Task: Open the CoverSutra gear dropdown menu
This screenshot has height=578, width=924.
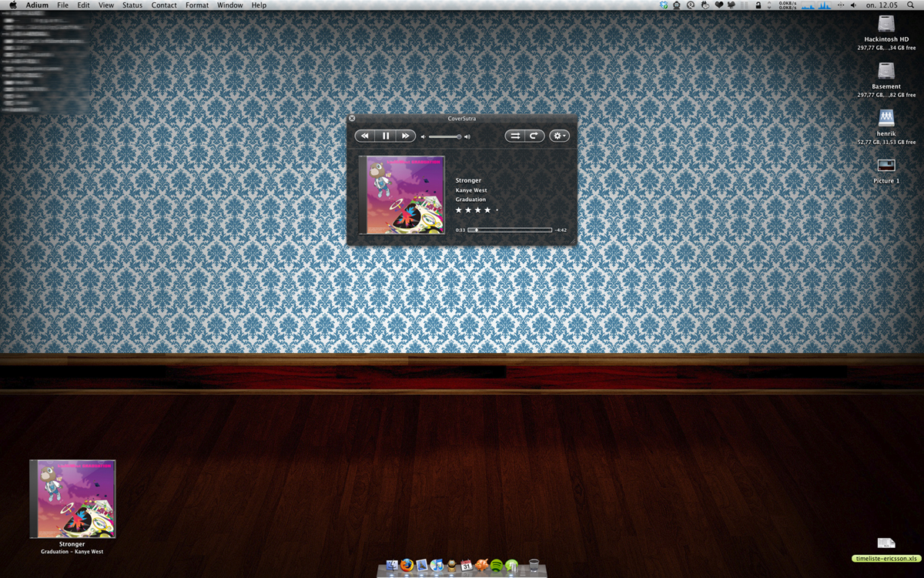Action: pos(559,136)
